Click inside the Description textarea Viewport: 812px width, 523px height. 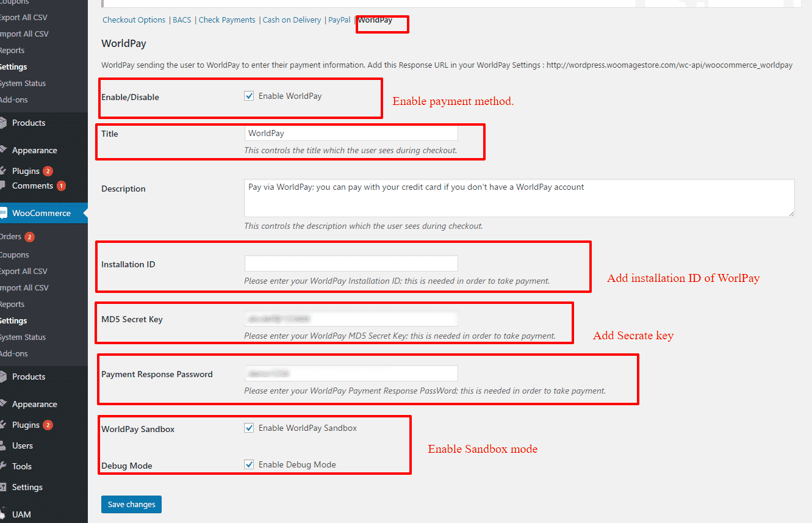tap(519, 198)
